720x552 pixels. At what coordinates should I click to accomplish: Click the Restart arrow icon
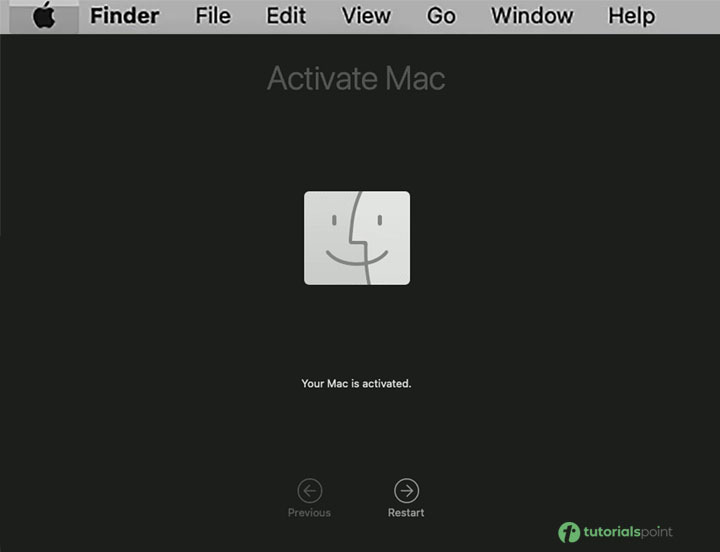pyautogui.click(x=406, y=491)
